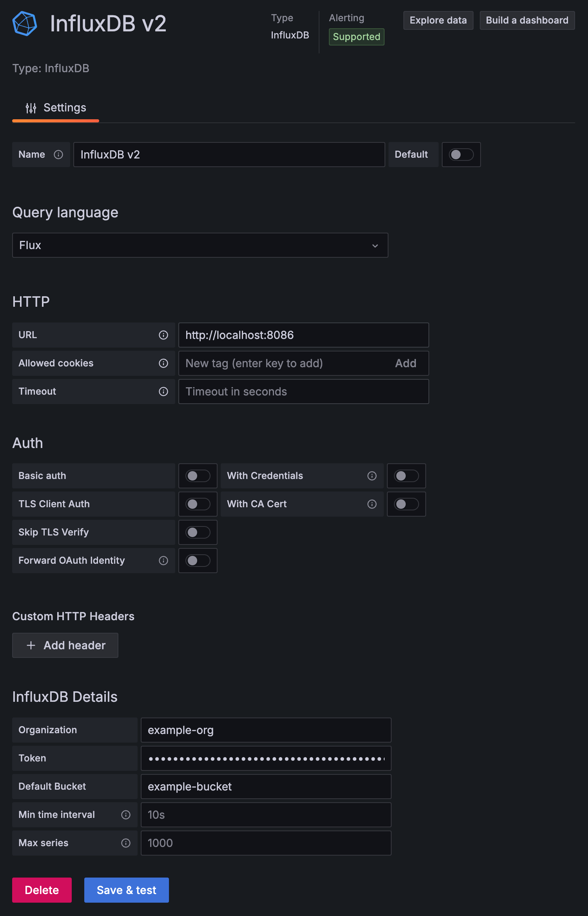Open the Settings tab
The height and width of the screenshot is (916, 588).
click(56, 108)
